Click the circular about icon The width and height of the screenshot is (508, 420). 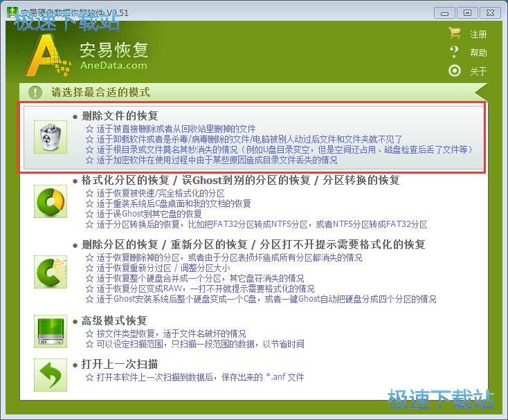coord(455,71)
